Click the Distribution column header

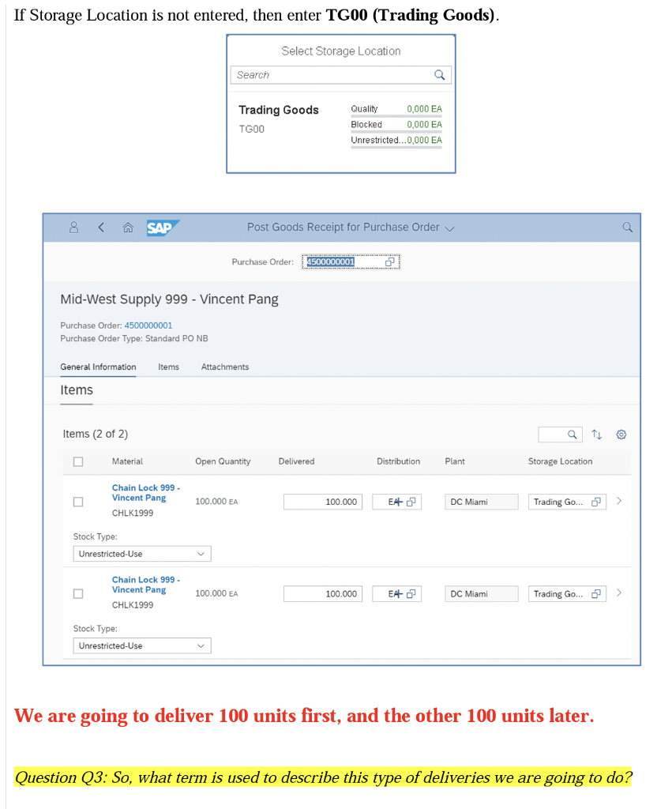coord(398,461)
